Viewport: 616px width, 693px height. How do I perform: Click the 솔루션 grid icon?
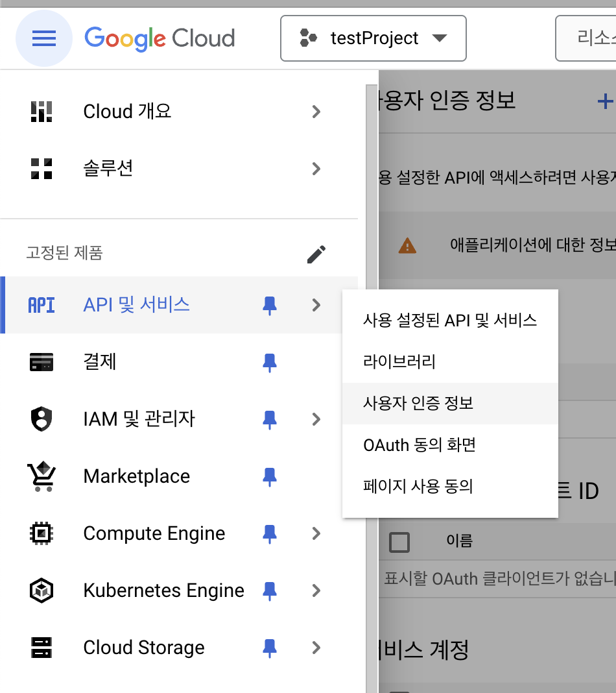coord(41,169)
